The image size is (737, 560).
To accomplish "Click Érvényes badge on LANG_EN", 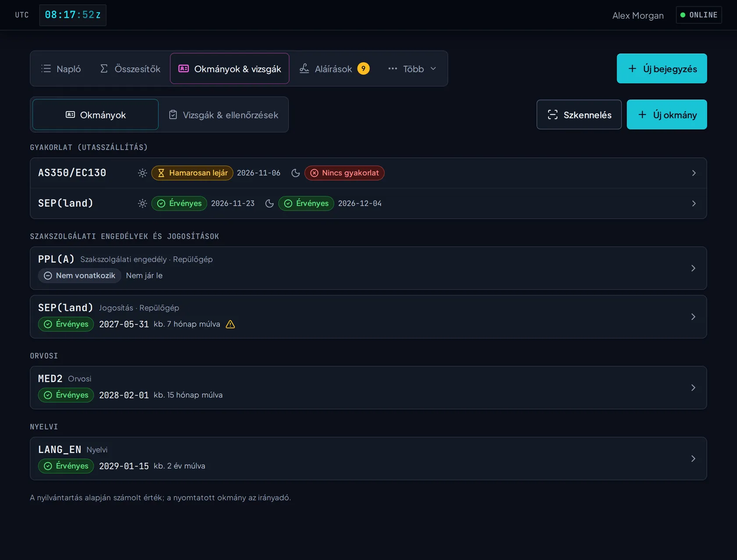I will (66, 466).
